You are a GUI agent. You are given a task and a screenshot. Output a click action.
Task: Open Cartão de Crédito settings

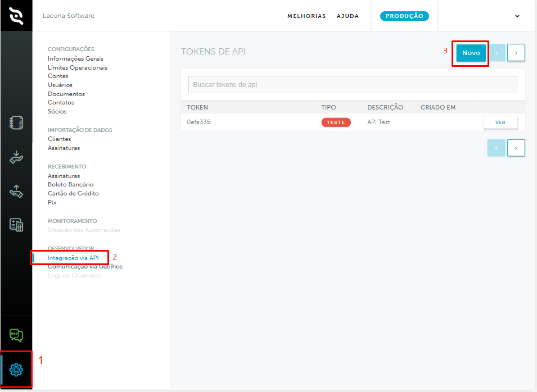(x=73, y=193)
